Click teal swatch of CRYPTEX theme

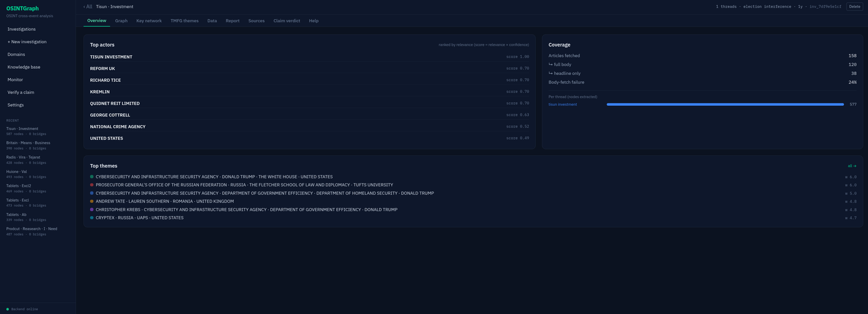tap(92, 217)
